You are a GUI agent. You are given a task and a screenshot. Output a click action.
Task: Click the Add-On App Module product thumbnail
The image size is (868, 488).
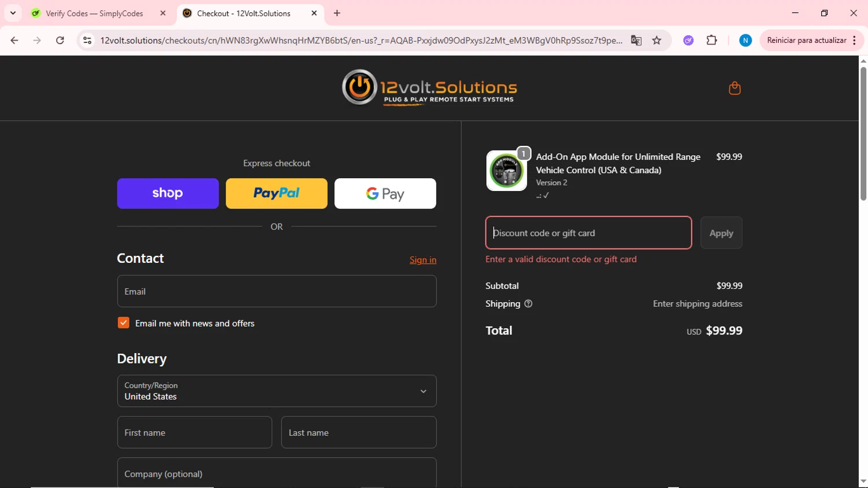coord(506,171)
